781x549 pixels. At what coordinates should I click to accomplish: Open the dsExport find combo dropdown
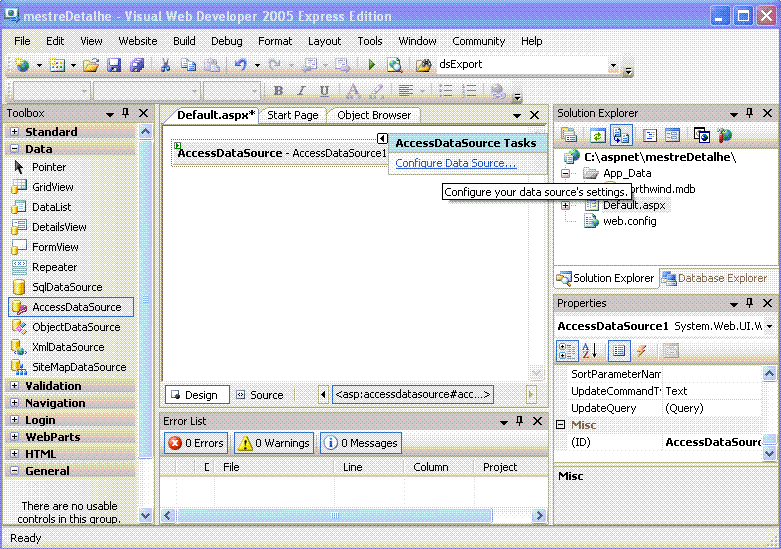point(613,65)
